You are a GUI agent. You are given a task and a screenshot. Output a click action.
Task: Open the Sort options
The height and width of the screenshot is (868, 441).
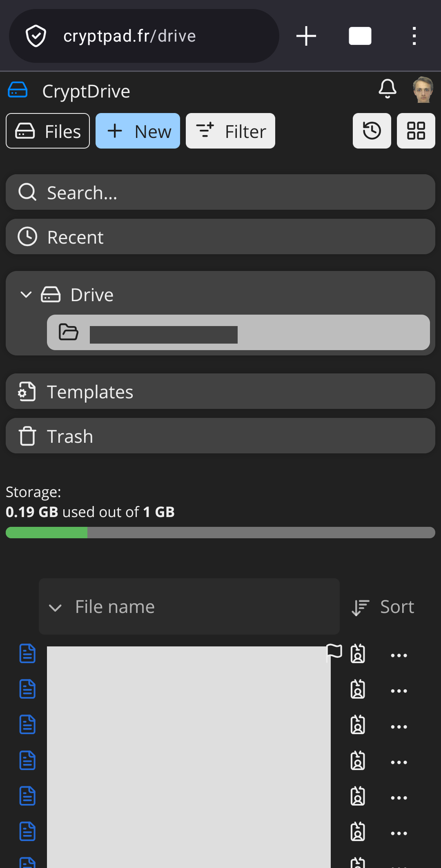click(x=383, y=607)
